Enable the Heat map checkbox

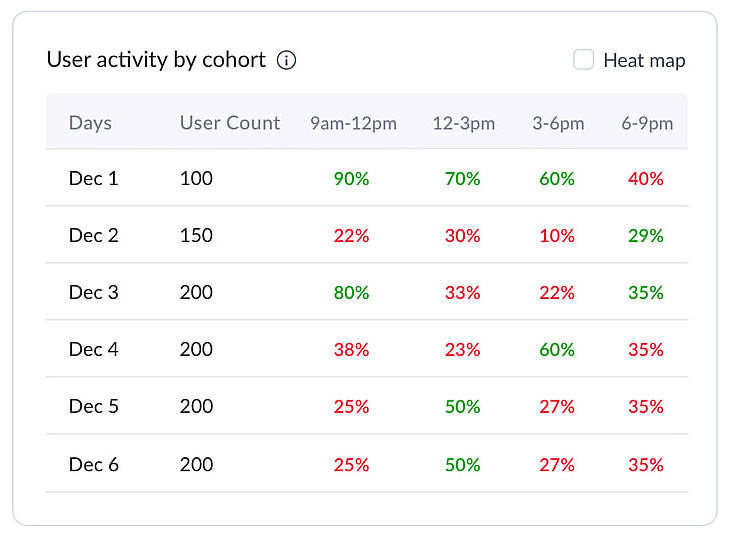583,60
